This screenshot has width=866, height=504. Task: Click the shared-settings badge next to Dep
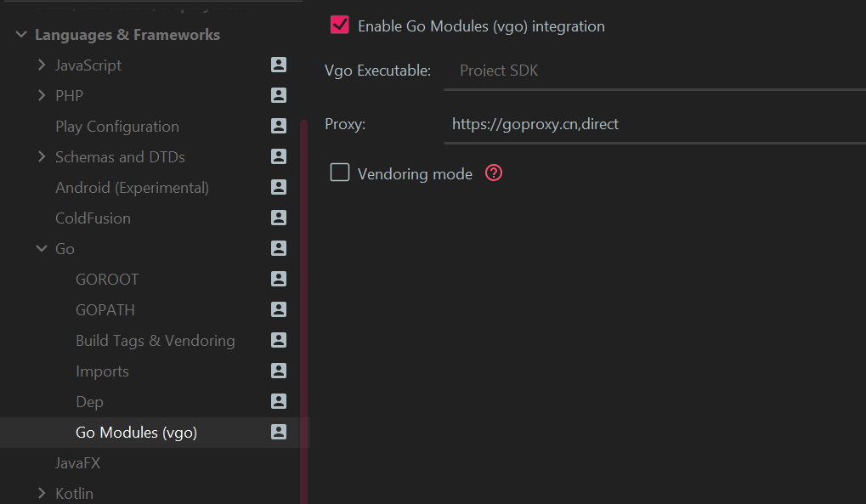[278, 401]
